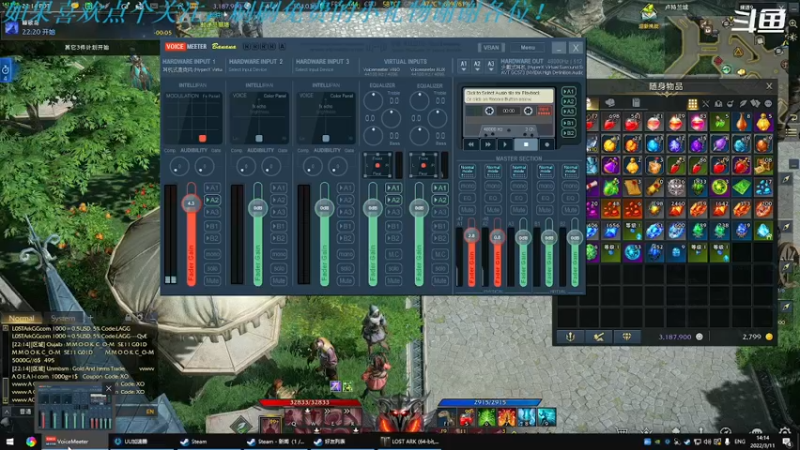The image size is (800, 450).
Task: Mute Hardware Input 1 strip
Action: point(212,281)
